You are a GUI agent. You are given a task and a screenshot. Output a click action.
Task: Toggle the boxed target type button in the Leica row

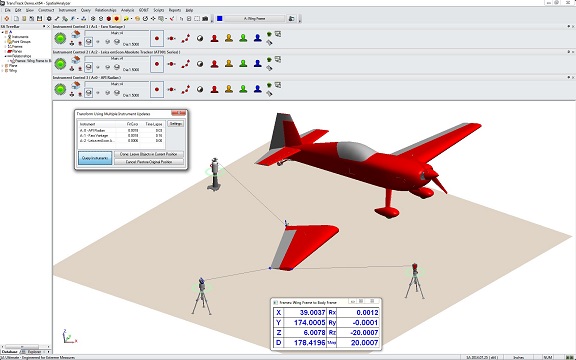88,67
